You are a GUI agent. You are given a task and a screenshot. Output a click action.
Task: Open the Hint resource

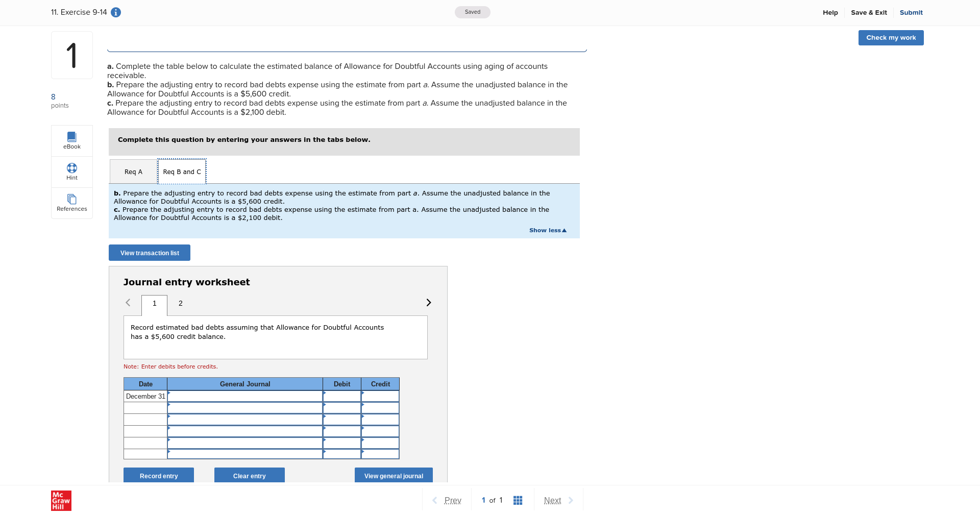pos(71,171)
